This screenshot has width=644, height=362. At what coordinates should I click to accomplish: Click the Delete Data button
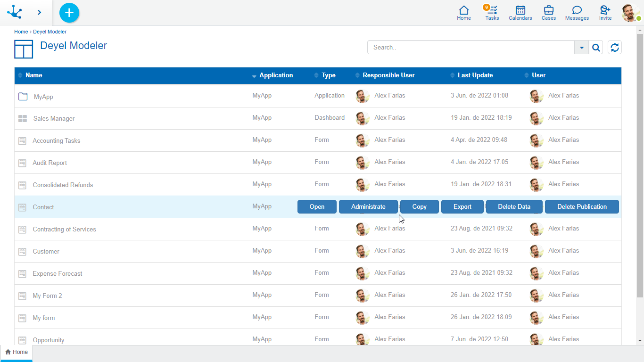[514, 206]
